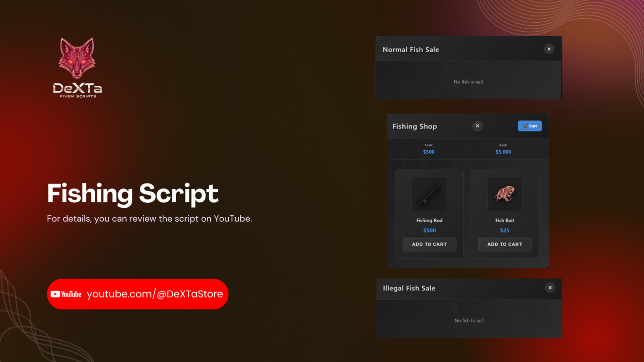Click the YouTube logo in the red banner
Screen dimensions: 644x362
66,294
